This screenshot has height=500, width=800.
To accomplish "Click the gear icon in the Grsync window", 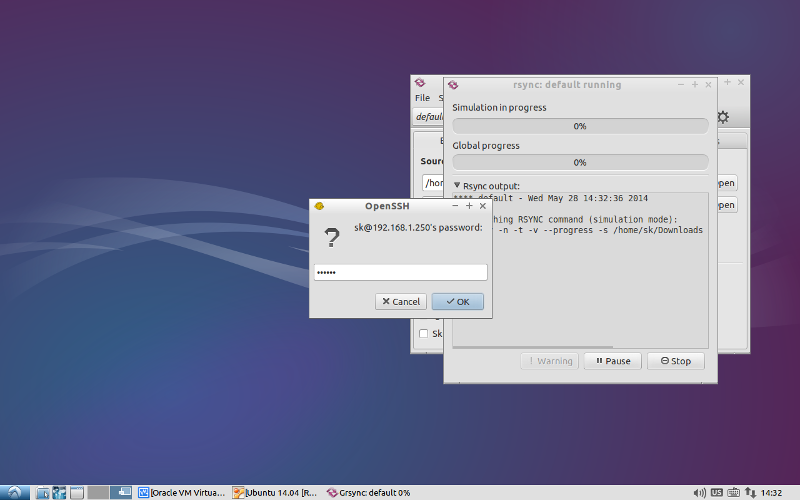I will [x=723, y=117].
